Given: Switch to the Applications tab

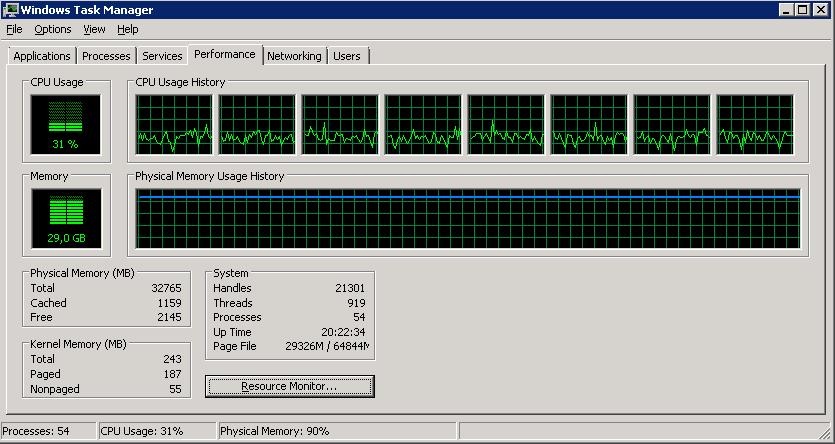Looking at the screenshot, I should (x=42, y=56).
